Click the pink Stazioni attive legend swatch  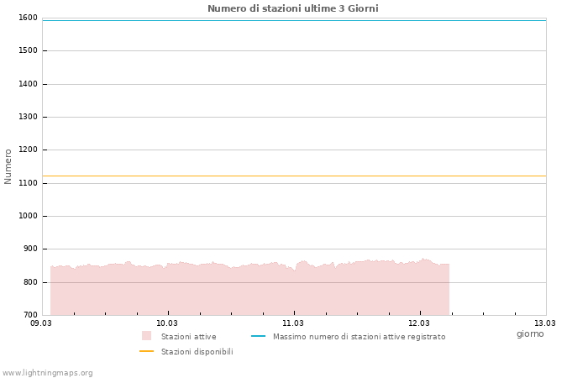146,336
